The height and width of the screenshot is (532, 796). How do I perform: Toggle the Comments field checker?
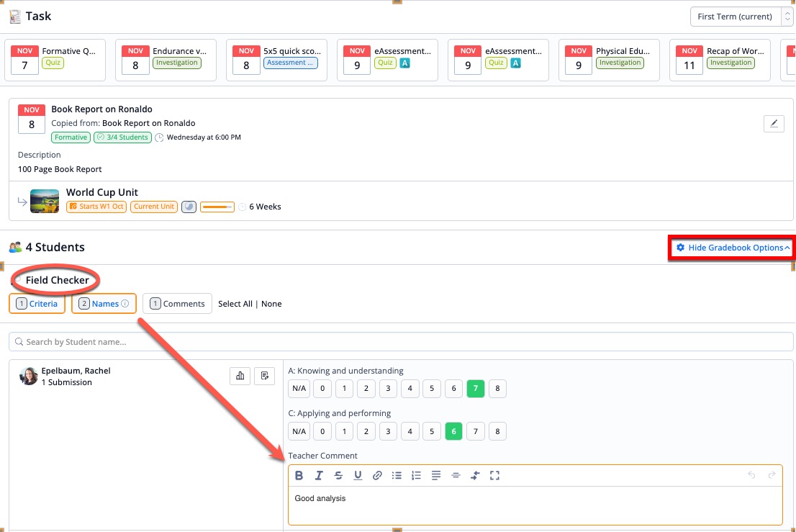click(x=177, y=304)
